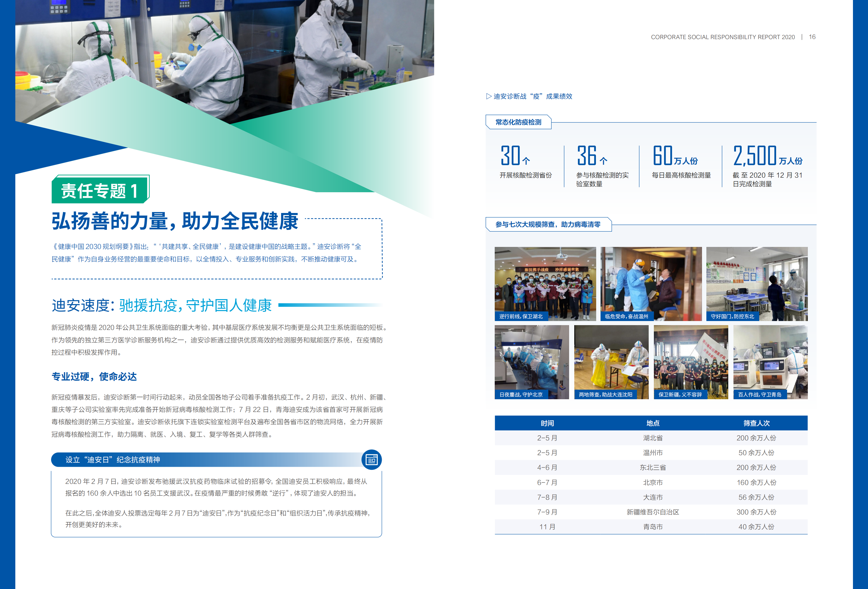
Task: Click the up arrow after number 36
Action: pyautogui.click(x=603, y=161)
